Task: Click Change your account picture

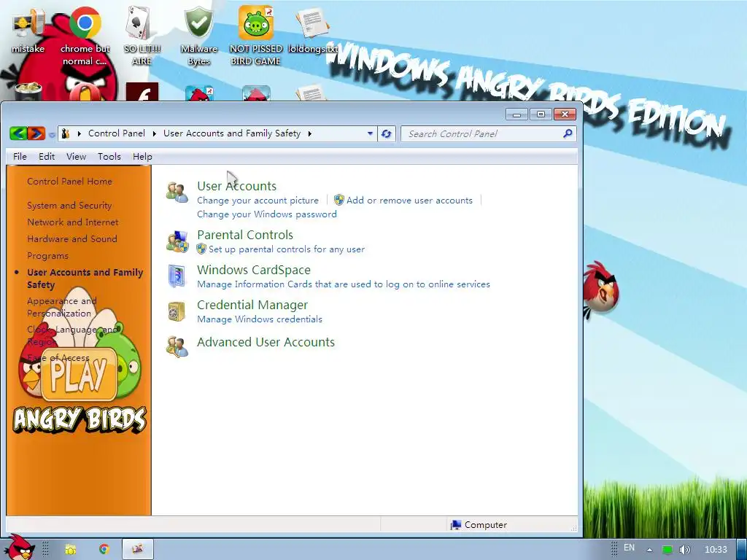Action: [x=258, y=201]
